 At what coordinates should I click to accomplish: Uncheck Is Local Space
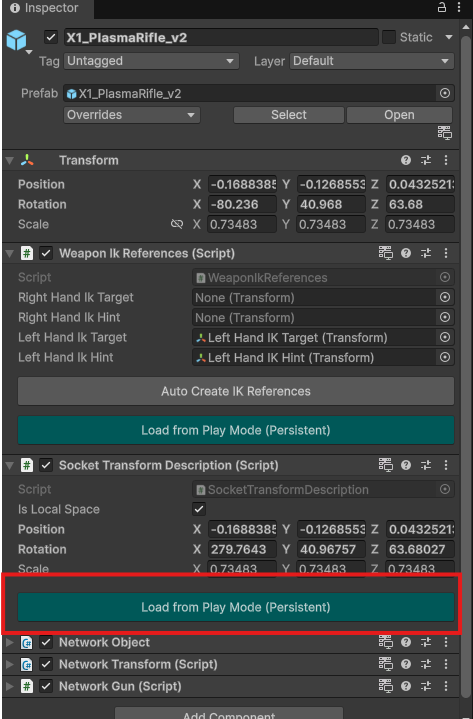[x=199, y=509]
